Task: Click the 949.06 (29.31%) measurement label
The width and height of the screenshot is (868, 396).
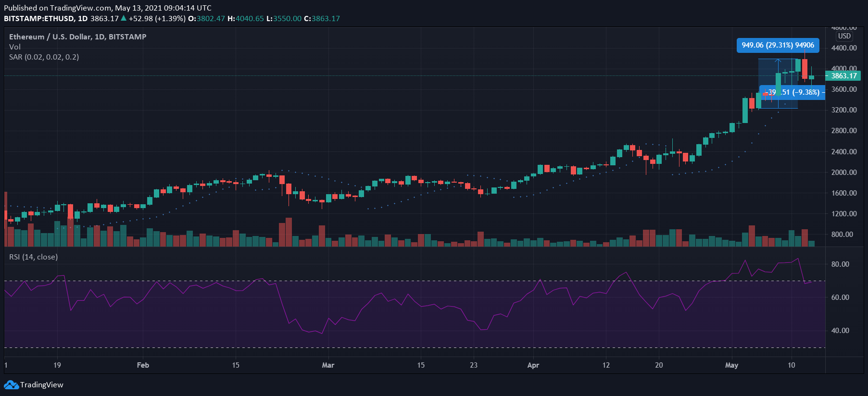Action: pyautogui.click(x=778, y=45)
